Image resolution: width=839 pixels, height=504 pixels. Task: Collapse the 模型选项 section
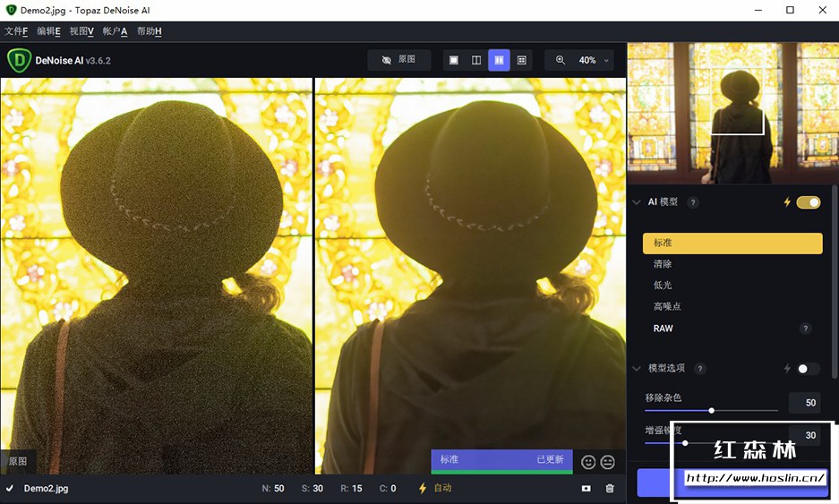point(637,368)
